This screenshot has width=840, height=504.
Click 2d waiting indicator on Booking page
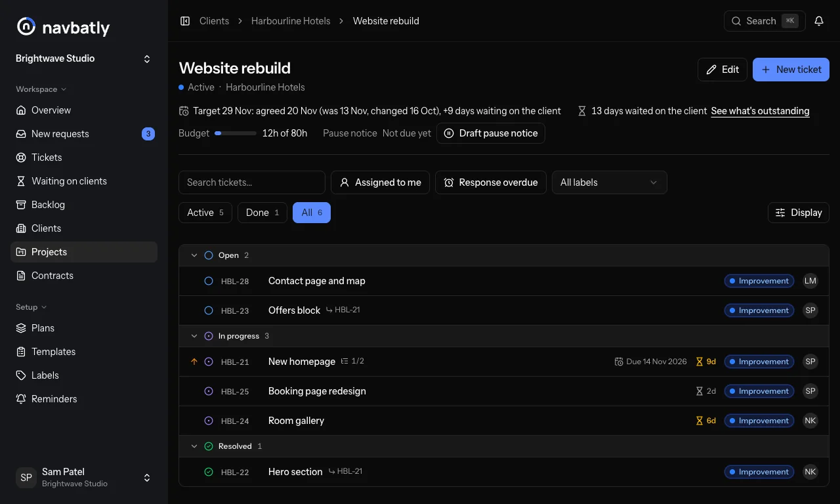click(x=705, y=391)
